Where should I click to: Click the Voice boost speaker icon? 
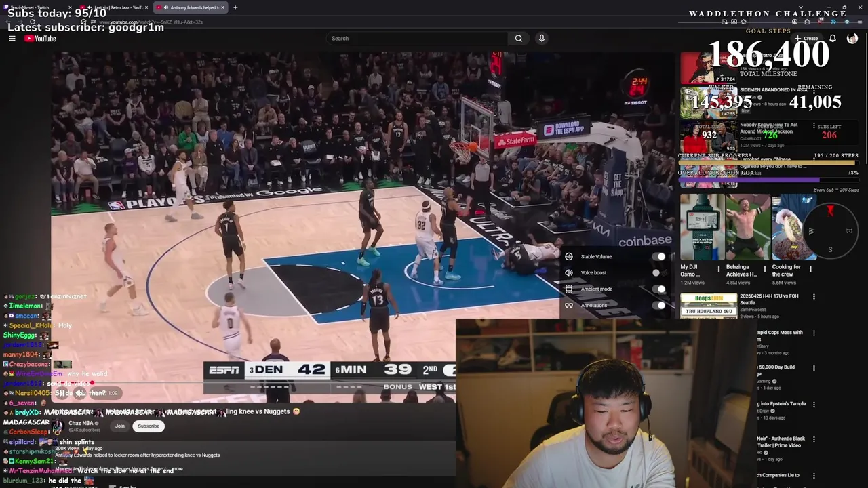tap(569, 273)
